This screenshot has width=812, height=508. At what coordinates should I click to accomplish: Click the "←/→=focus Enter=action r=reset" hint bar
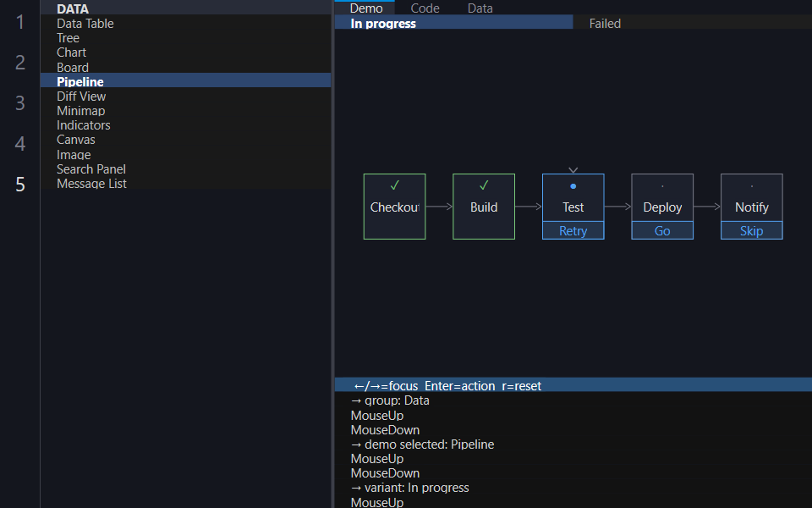[x=573, y=386]
